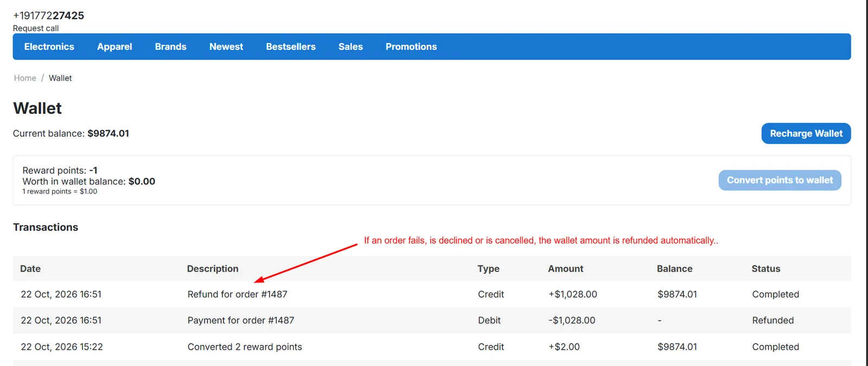Click $9874.01 balance in converted points row
The width and height of the screenshot is (868, 366).
pos(677,347)
